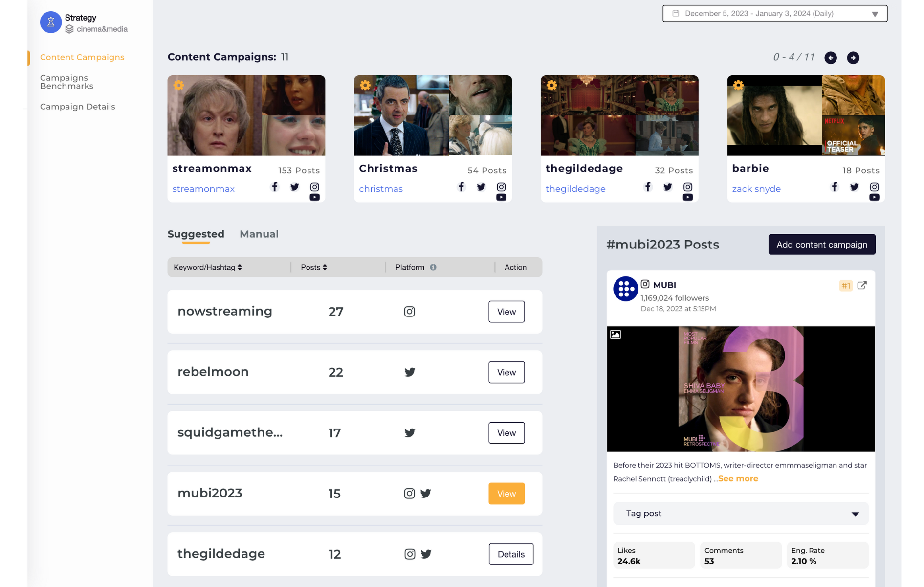Click Twitter icon in thegildedage suggested row

pos(426,554)
